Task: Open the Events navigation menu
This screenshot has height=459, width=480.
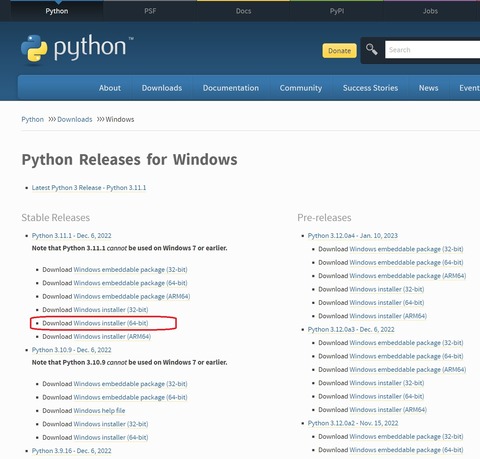Action: click(469, 88)
